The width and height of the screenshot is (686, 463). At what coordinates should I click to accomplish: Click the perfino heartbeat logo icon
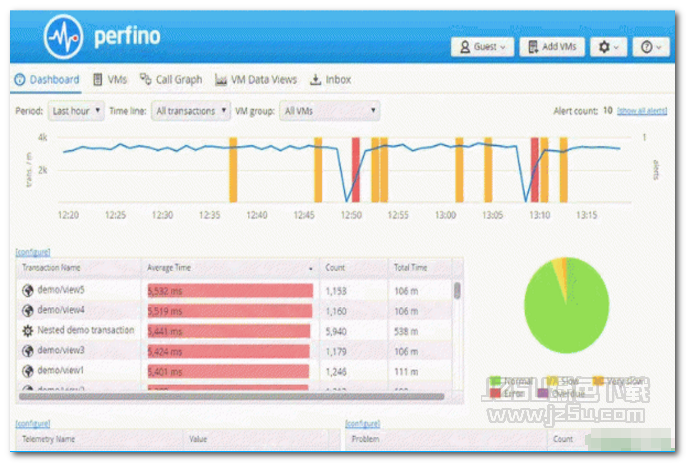(63, 37)
